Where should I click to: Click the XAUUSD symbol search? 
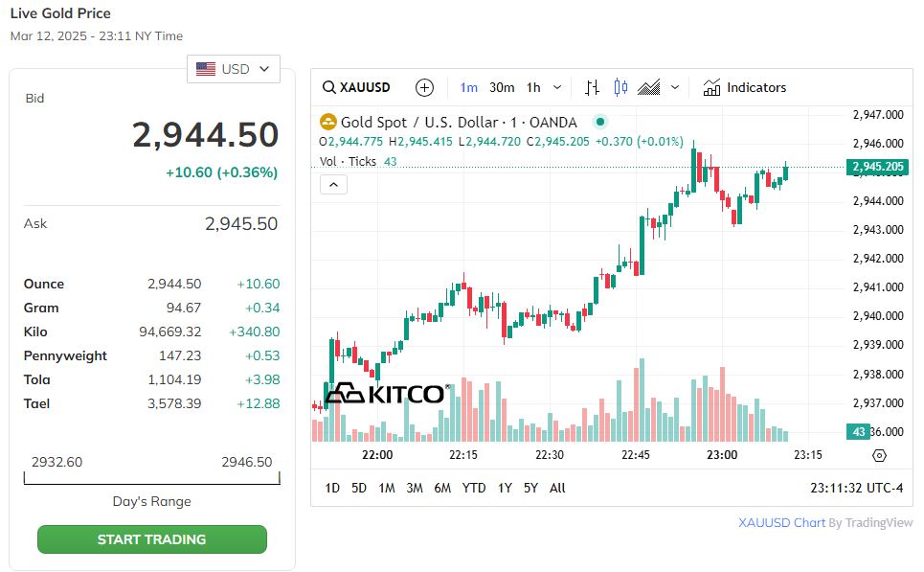(356, 87)
